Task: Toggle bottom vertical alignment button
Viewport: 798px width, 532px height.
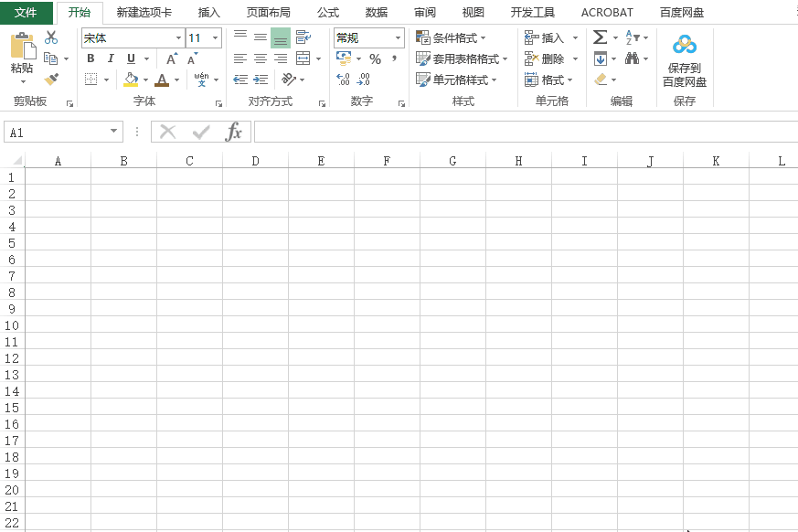Action: (x=281, y=38)
